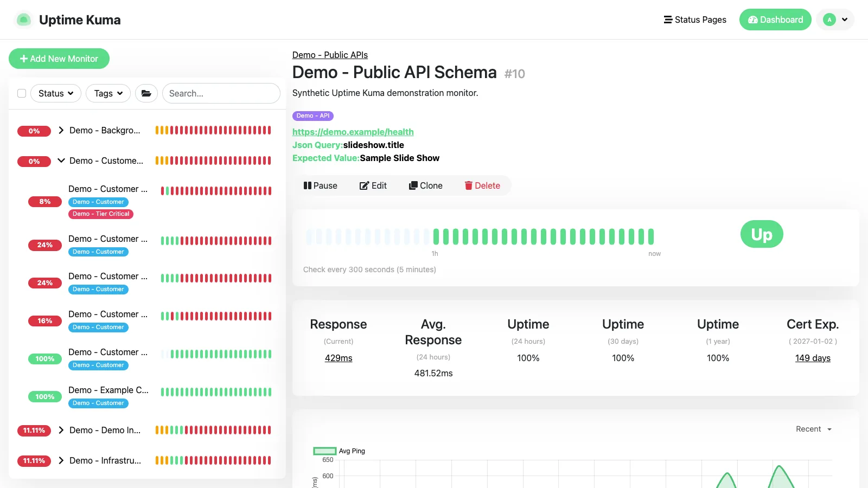Click the 16% uptime badge
This screenshot has height=488, width=868.
(x=45, y=320)
